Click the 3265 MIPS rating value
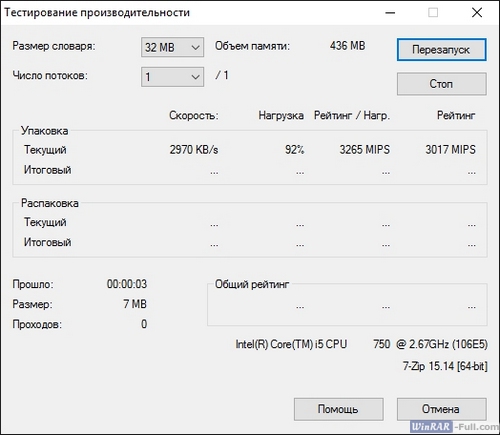 [365, 150]
